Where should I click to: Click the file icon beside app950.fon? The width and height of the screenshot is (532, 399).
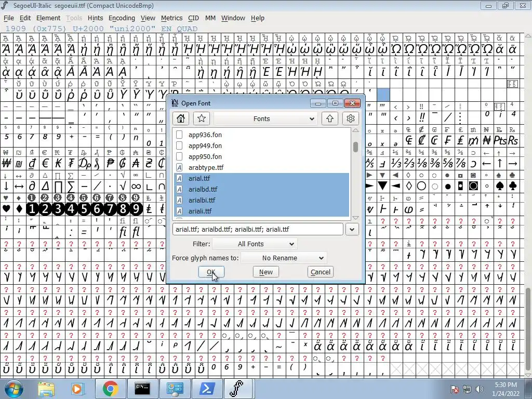[179, 156]
